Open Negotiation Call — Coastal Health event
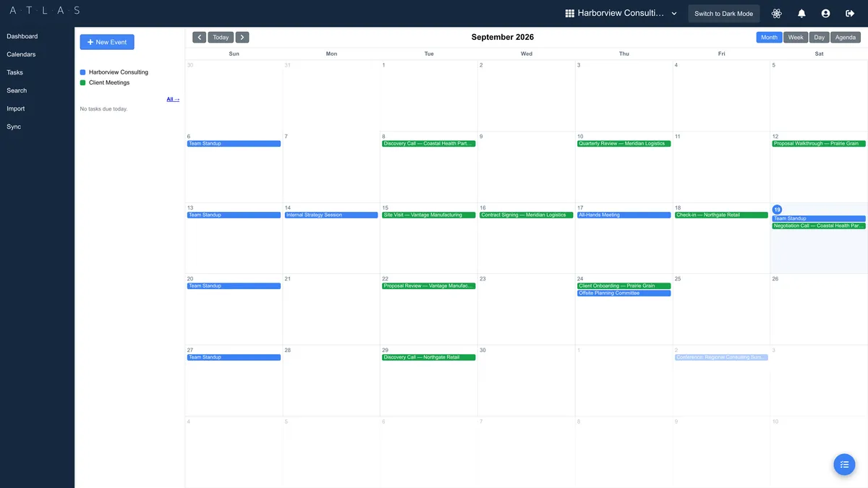 (x=819, y=226)
